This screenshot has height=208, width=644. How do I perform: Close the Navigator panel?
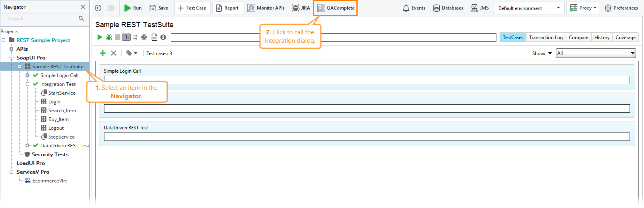[83, 7]
